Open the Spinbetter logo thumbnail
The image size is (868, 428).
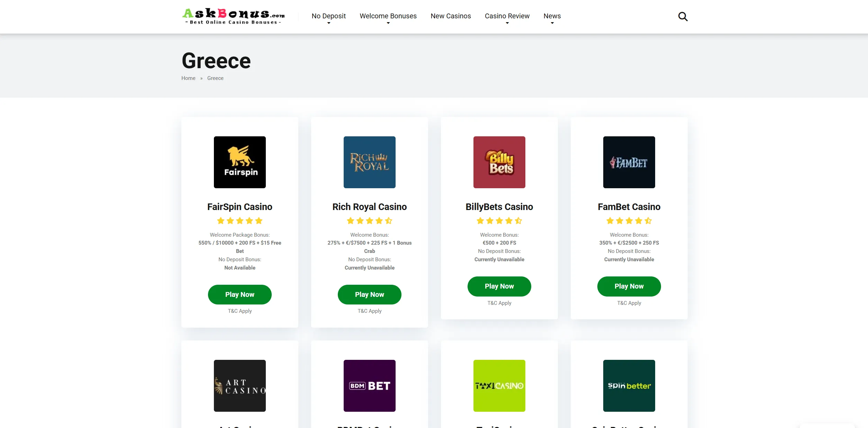point(629,386)
